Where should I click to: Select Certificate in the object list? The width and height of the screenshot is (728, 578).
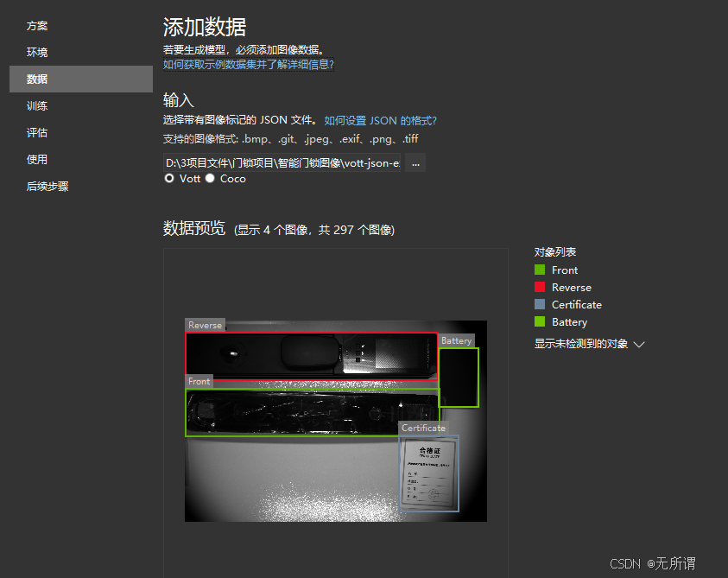pyautogui.click(x=577, y=305)
